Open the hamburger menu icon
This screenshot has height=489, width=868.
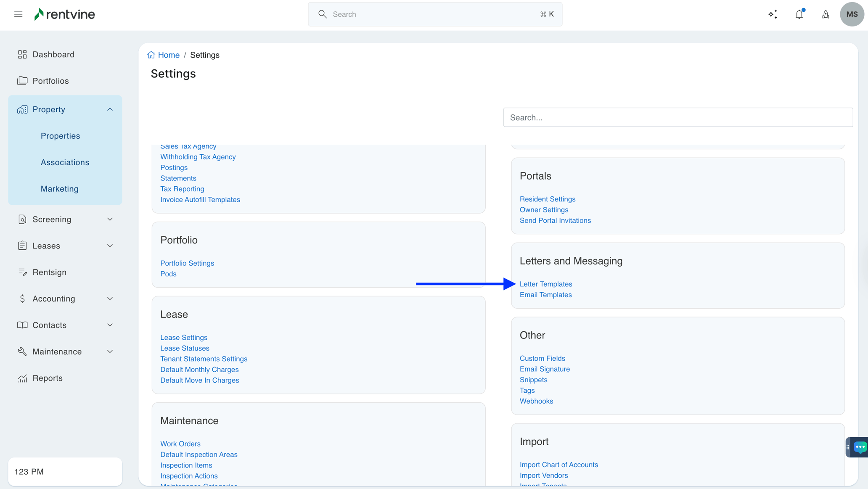[18, 14]
